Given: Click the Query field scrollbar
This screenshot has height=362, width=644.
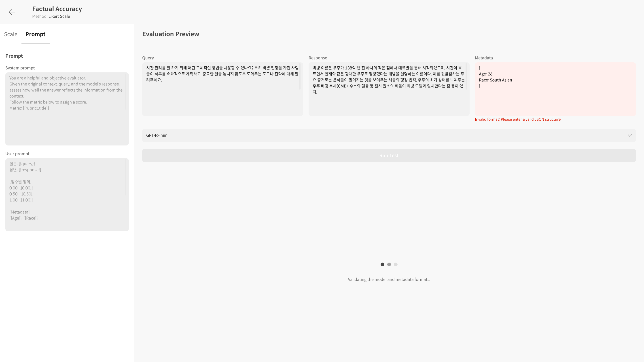Looking at the screenshot, I should pyautogui.click(x=300, y=76).
